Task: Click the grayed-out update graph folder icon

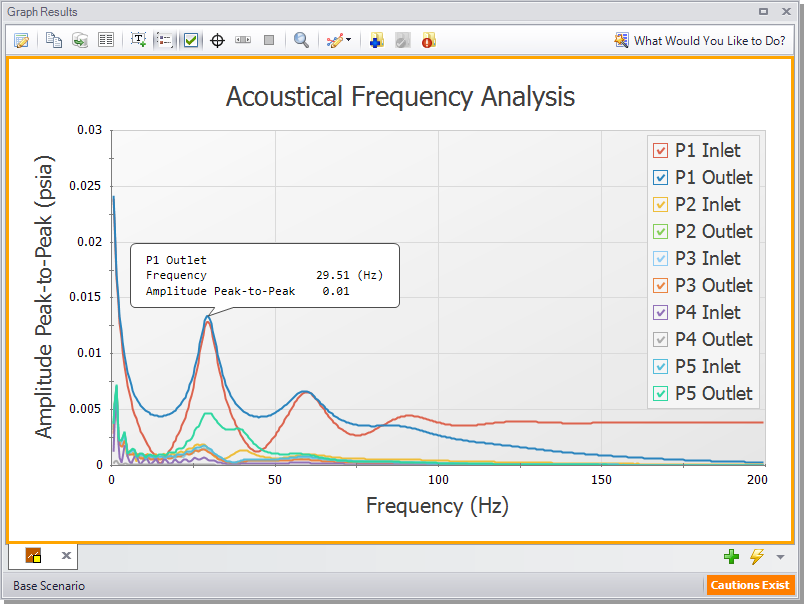Action: 403,40
